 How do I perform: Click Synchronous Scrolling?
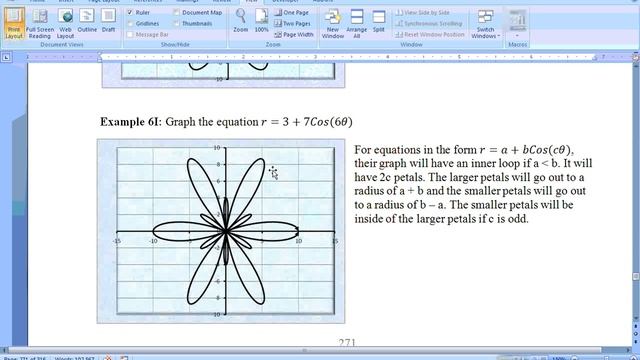(429, 24)
